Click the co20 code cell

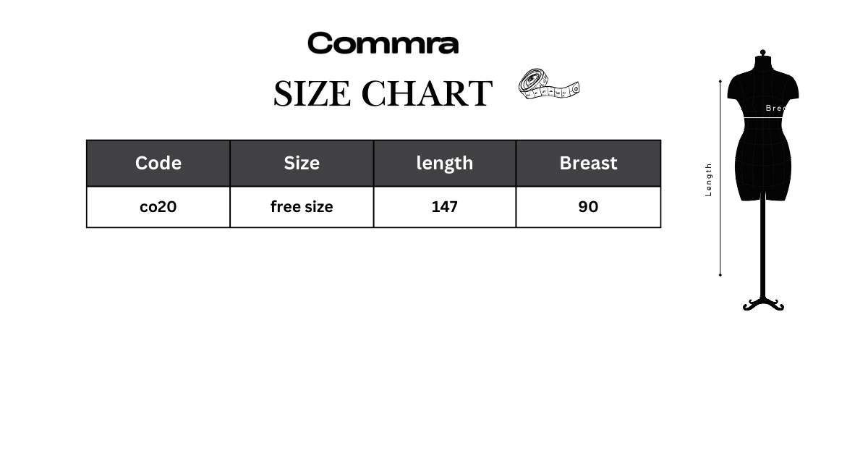[158, 207]
